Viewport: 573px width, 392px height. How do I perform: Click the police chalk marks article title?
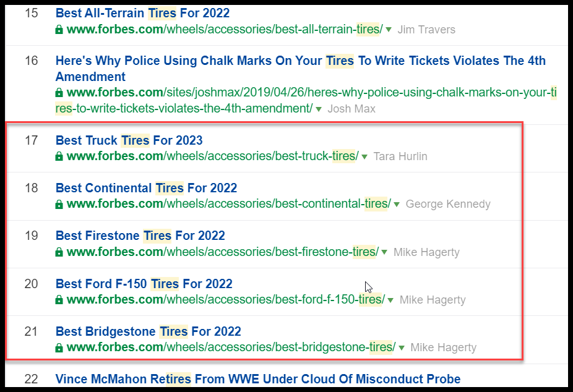[300, 61]
